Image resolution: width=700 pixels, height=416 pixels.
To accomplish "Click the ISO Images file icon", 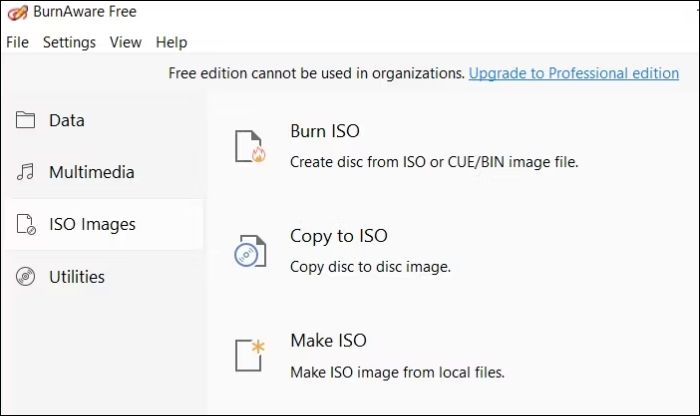I will (26, 224).
